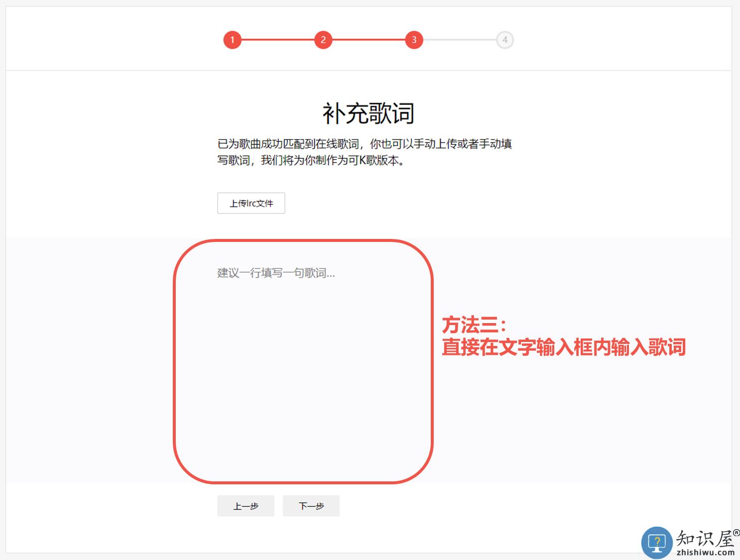
Task: Click the red 直接在文字输入框内输入歌词 annotation
Action: click(564, 347)
